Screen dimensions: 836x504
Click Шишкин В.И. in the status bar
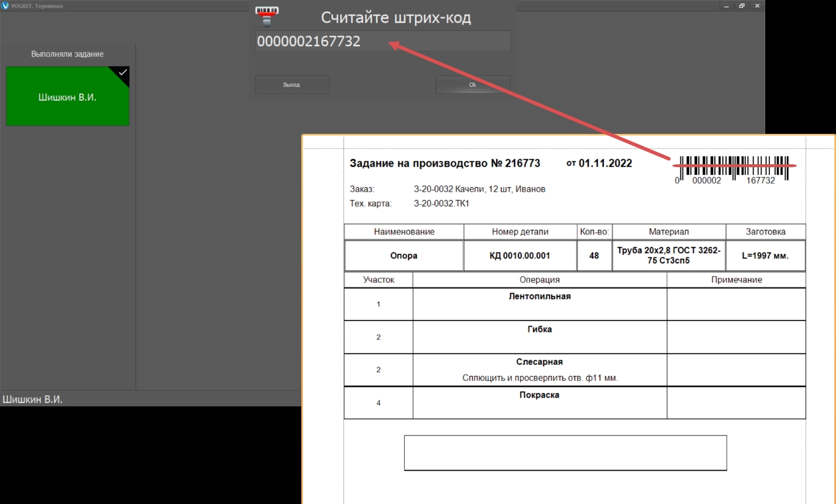[x=33, y=399]
